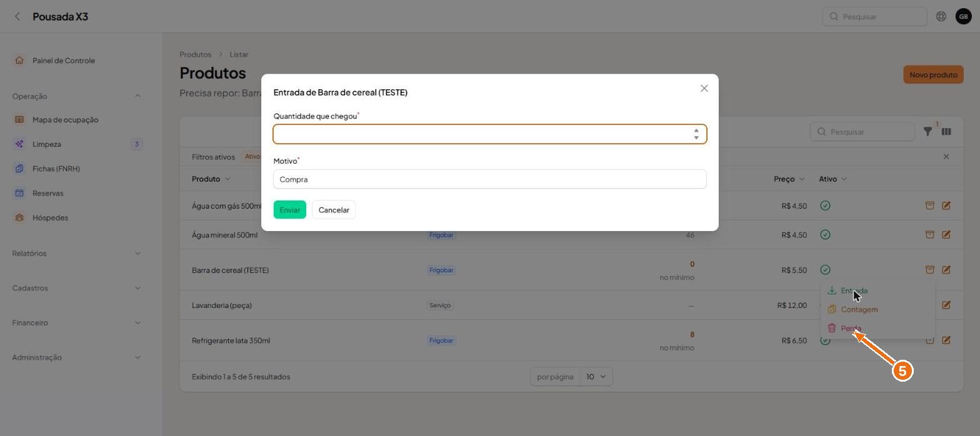
Task: Edit the Lavanderia (peça) product
Action: (946, 305)
